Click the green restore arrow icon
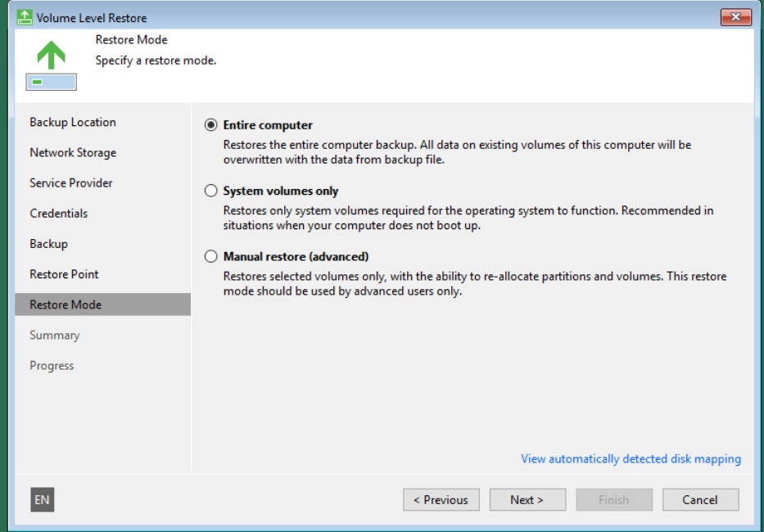This screenshot has width=764, height=532. point(51,55)
